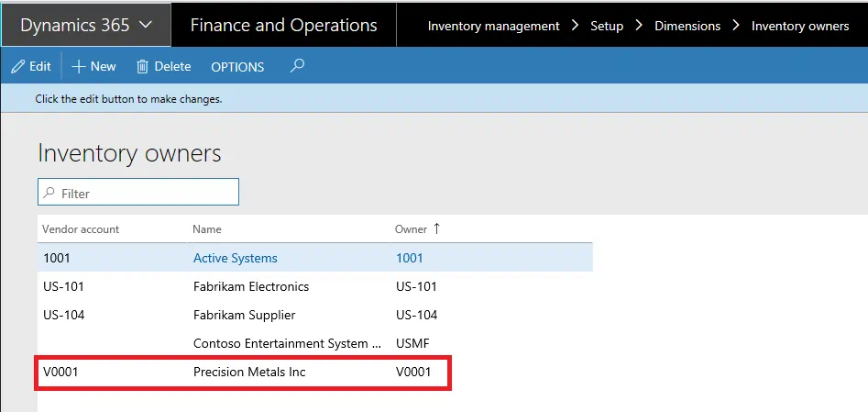
Task: Delete the selected record
Action: [164, 67]
